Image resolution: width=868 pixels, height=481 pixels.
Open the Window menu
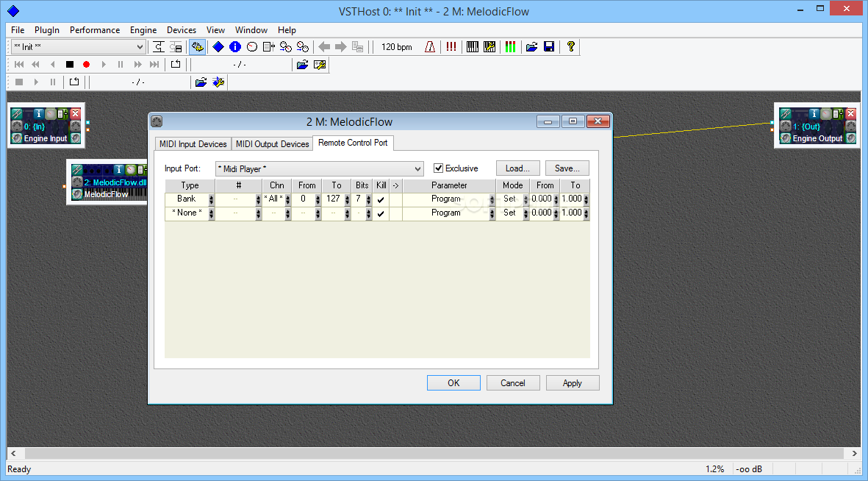tap(251, 30)
